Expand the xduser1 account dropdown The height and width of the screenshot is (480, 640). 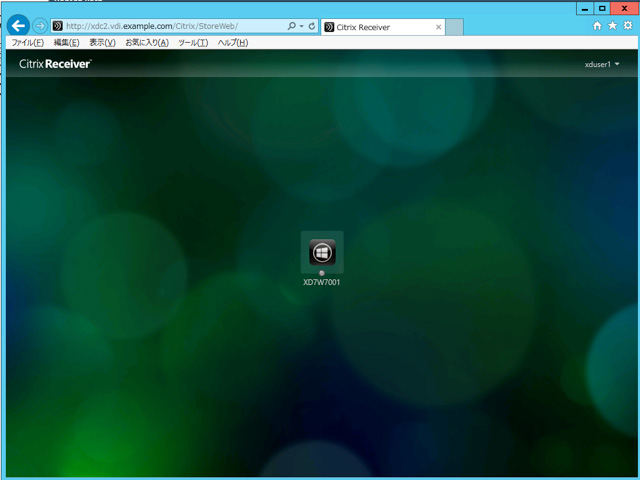602,64
